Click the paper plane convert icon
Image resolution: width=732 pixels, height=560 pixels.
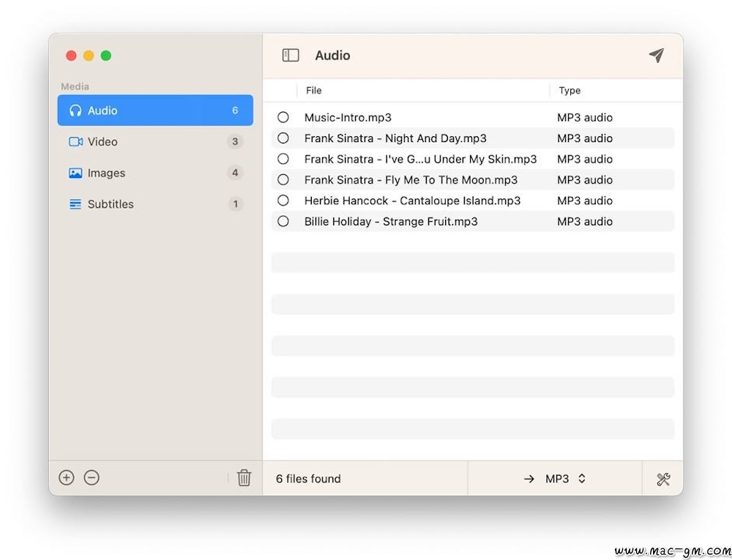tap(657, 55)
